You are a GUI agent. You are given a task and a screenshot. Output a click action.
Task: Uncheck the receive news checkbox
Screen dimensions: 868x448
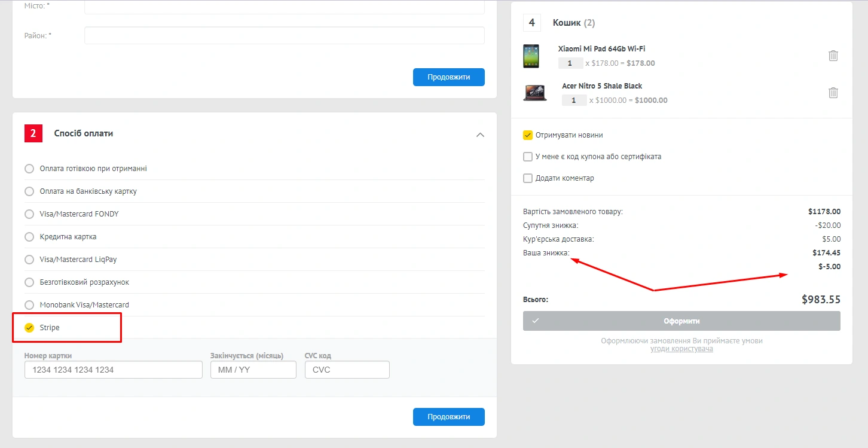(528, 135)
